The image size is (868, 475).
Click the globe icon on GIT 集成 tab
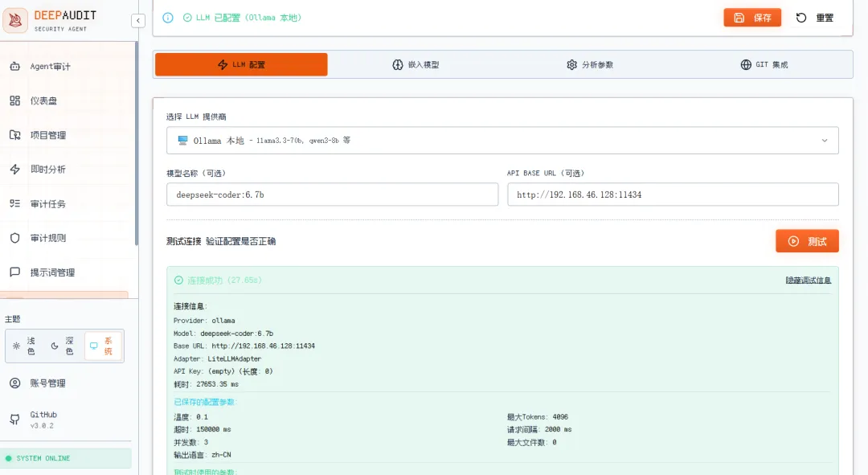[x=746, y=65]
